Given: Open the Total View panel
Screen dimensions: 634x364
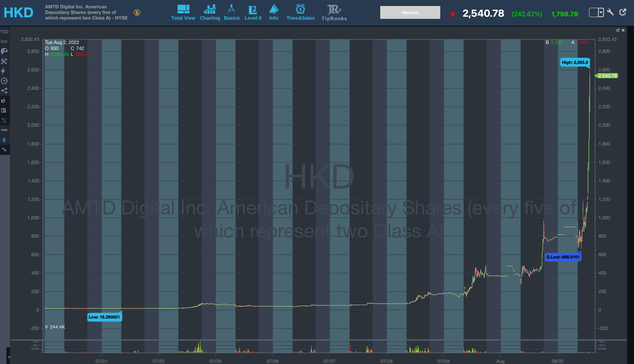Looking at the screenshot, I should (x=183, y=12).
